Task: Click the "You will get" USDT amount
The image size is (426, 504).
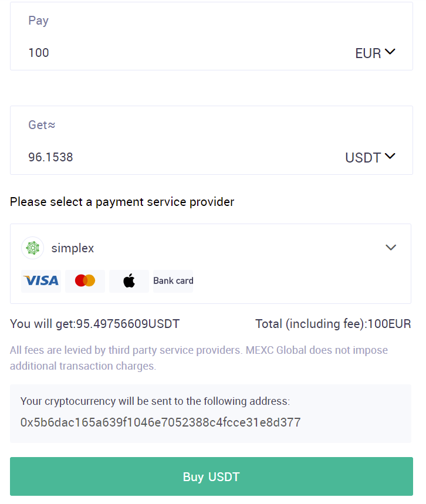Action: pos(128,324)
